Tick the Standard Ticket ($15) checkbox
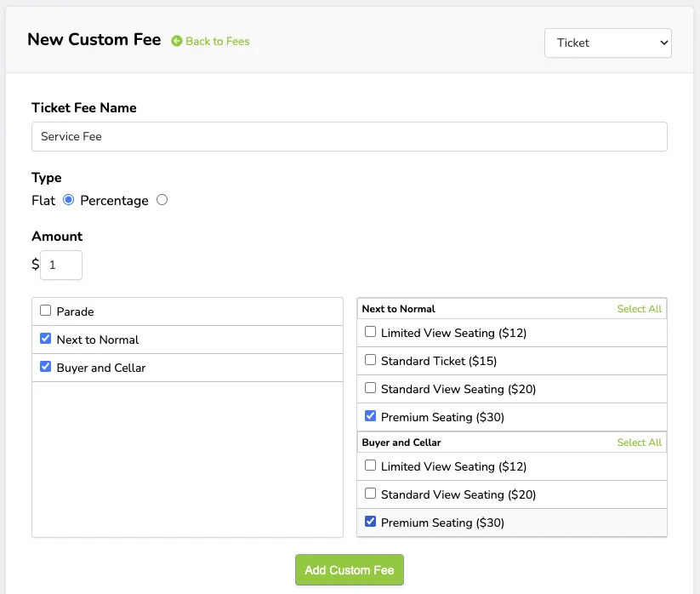 coord(371,360)
